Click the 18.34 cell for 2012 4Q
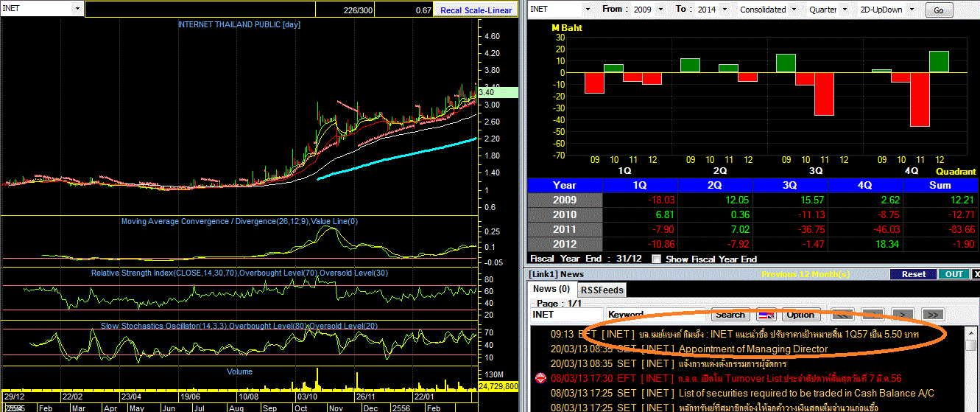 coord(865,244)
